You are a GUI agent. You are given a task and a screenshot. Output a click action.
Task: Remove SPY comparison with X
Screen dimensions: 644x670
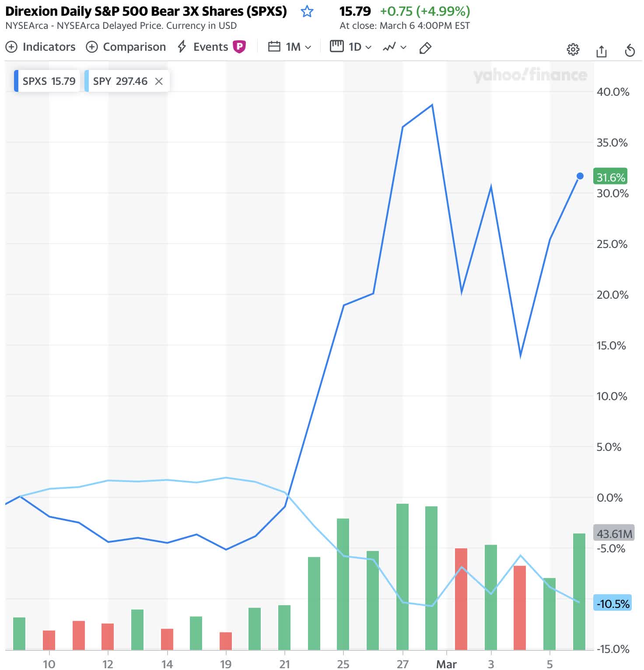pyautogui.click(x=159, y=81)
